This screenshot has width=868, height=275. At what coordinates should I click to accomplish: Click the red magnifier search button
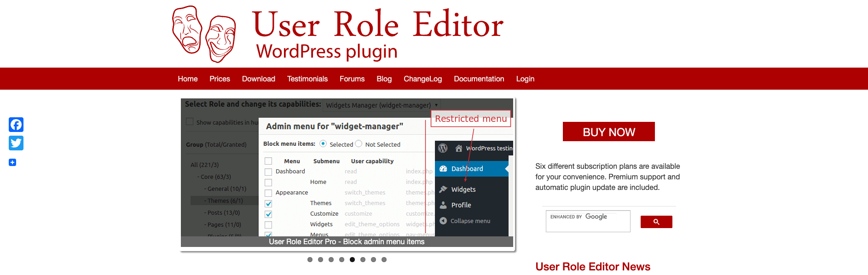coord(656,222)
